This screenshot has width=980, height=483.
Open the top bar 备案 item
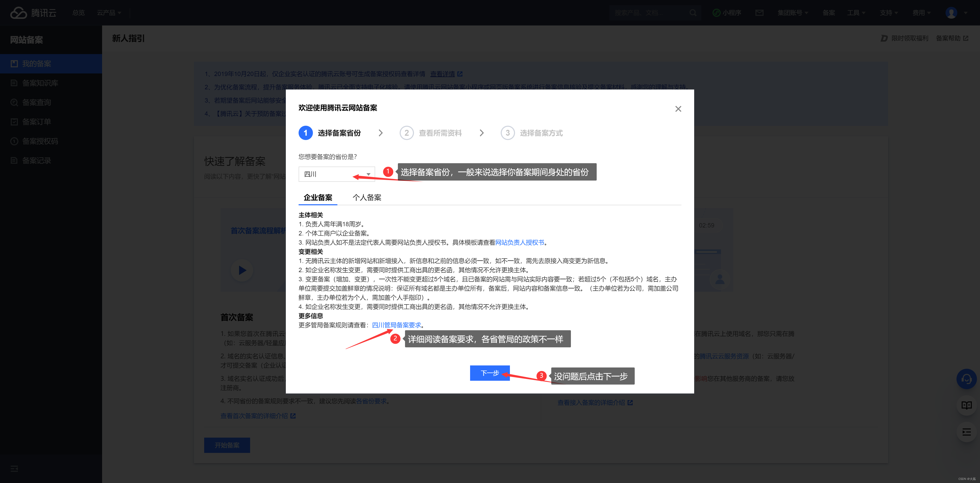tap(829, 12)
